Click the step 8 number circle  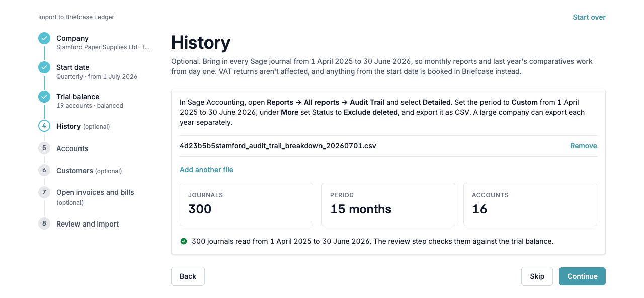(x=44, y=223)
